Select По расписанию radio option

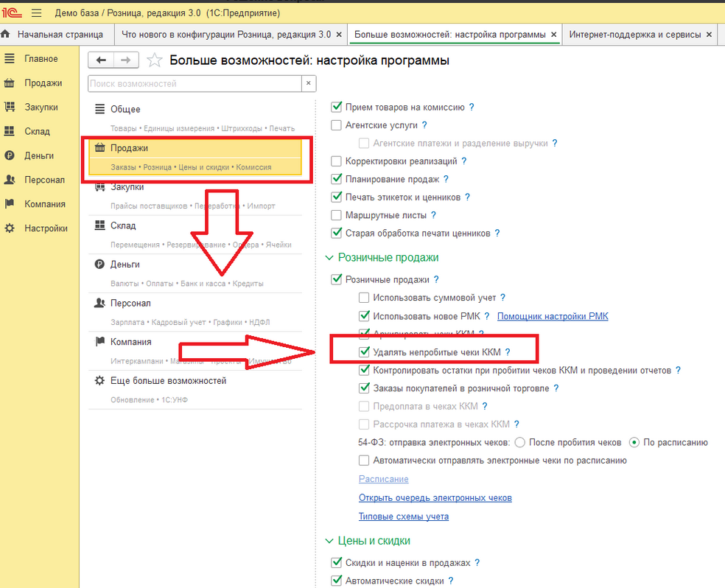(x=634, y=442)
